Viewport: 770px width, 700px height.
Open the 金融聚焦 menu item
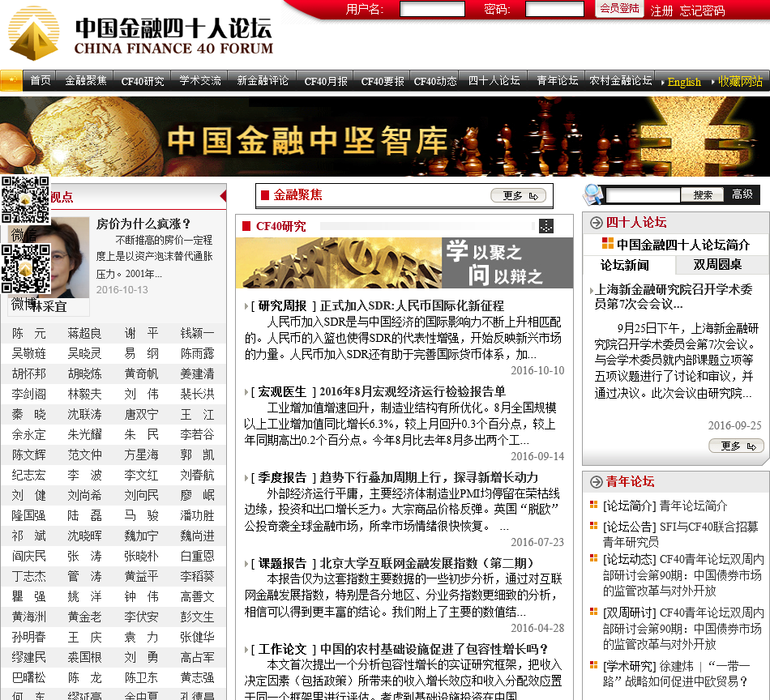click(86, 80)
